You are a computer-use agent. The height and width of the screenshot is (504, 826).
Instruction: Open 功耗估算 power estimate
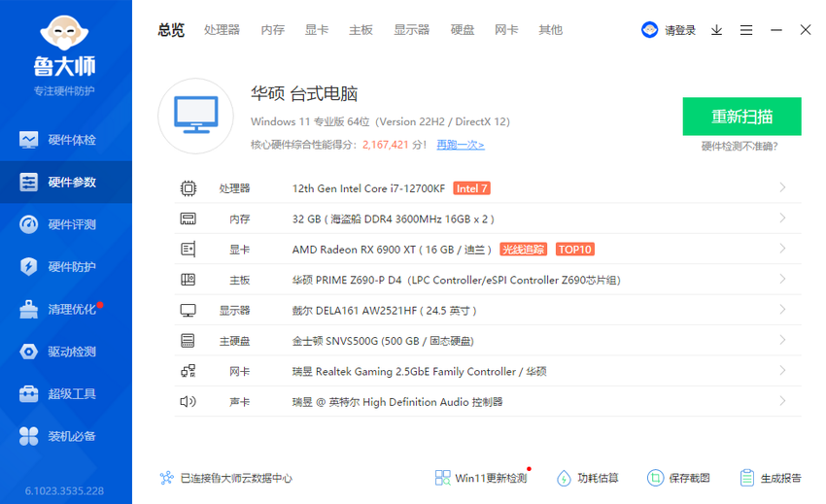(x=587, y=478)
